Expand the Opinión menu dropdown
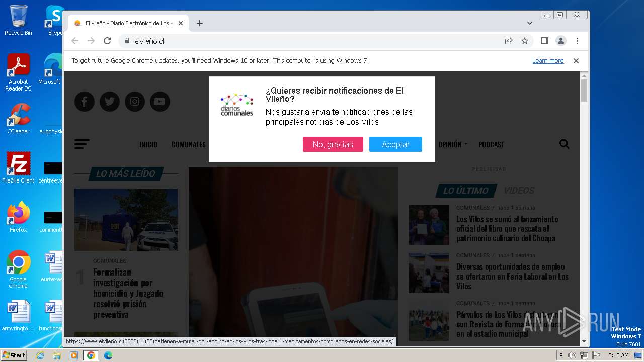Viewport: 644px width, 362px height. [453, 144]
